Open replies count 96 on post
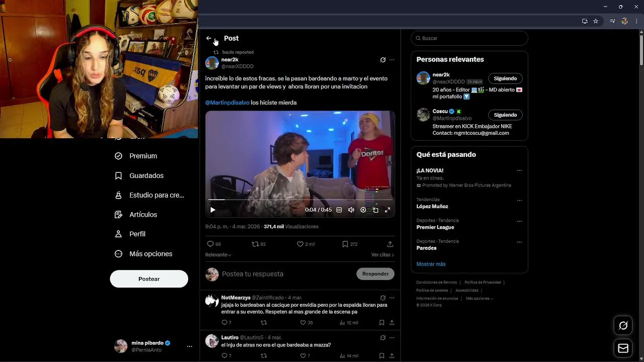Image resolution: width=644 pixels, height=362 pixels. [214, 244]
